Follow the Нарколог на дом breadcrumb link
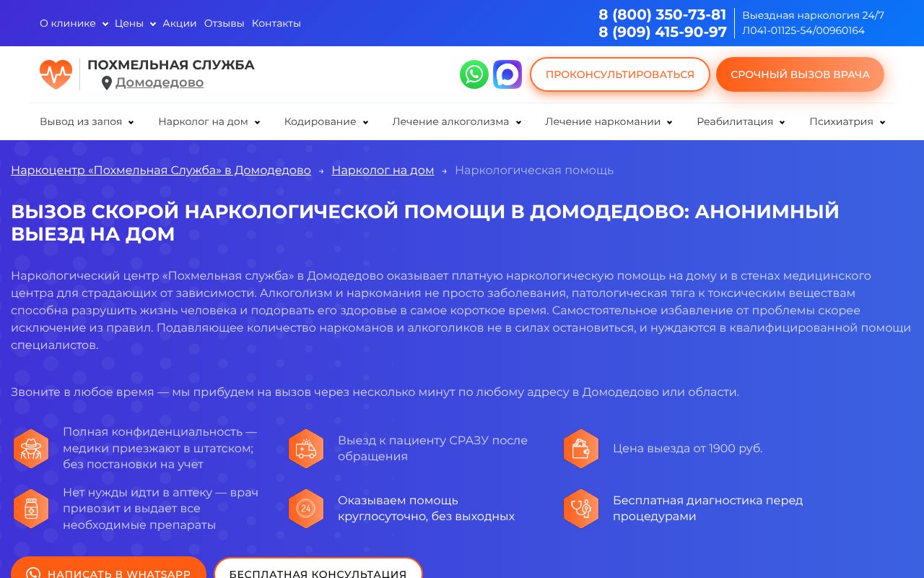 click(x=383, y=170)
